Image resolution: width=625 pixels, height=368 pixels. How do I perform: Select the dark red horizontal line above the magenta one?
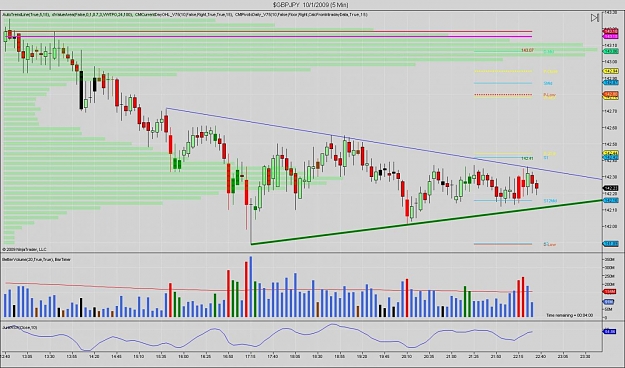tap(268, 31)
